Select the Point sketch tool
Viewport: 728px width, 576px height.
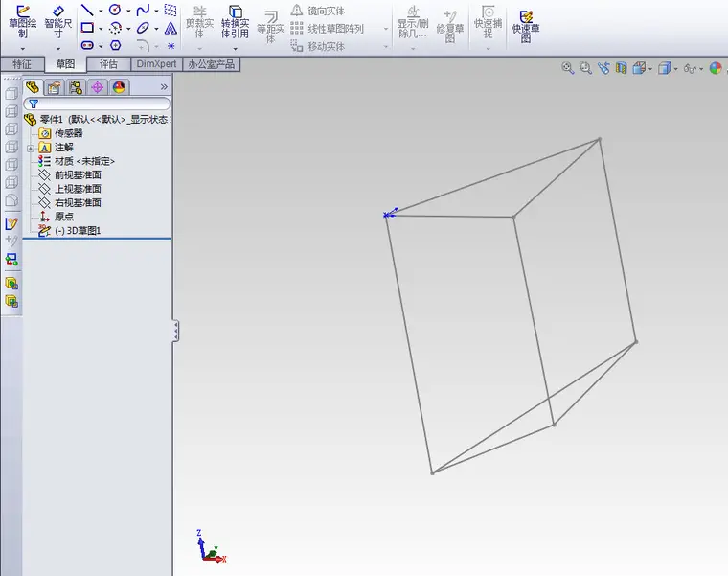click(x=171, y=45)
